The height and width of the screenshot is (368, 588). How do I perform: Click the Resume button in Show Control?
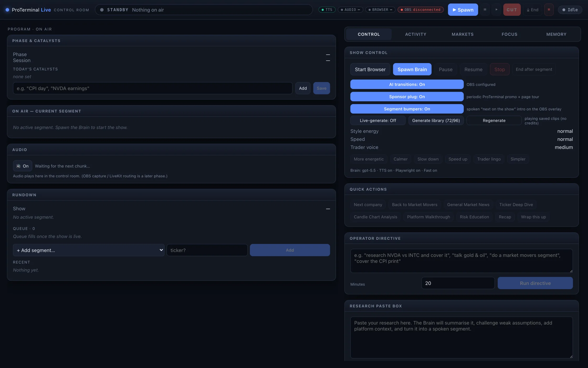pos(473,69)
